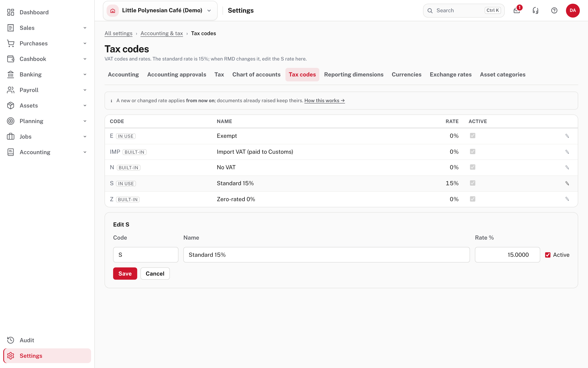Click the Rate % input field
Screen dimensions: 588x368
(x=507, y=255)
